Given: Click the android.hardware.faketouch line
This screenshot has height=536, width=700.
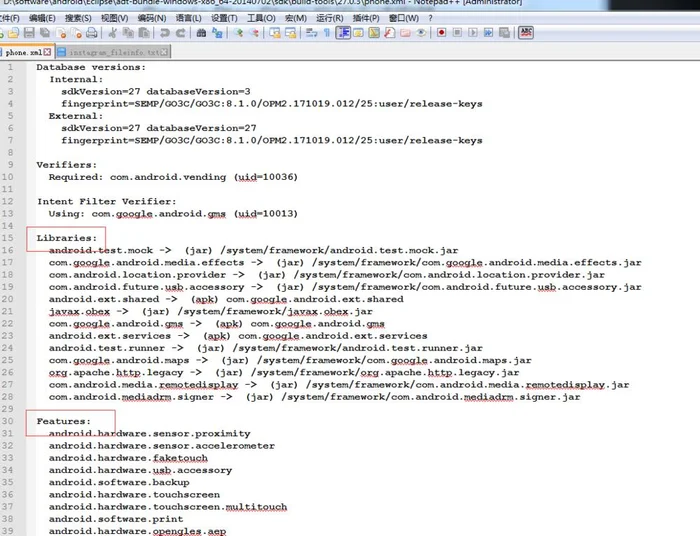Looking at the screenshot, I should click(x=128, y=458).
